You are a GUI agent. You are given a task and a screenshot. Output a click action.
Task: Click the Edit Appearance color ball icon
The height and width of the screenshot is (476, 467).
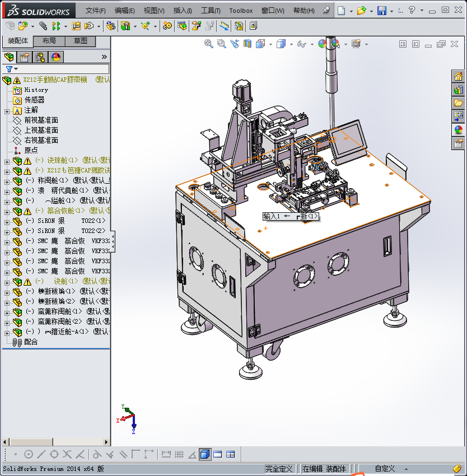tap(323, 44)
